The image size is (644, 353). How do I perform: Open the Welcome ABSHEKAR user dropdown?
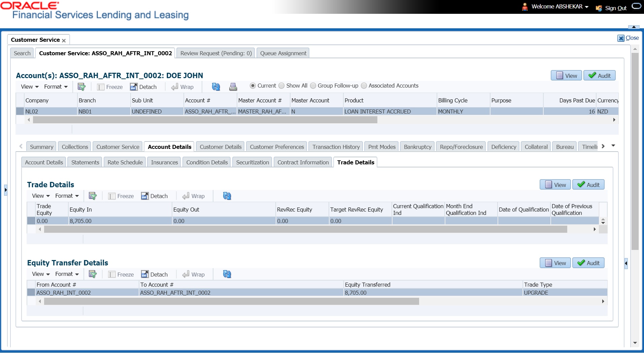coord(560,7)
